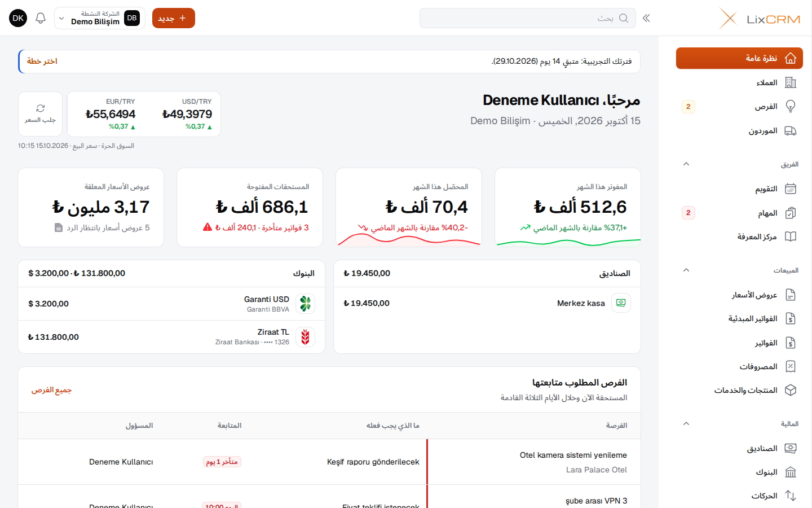This screenshot has height=508, width=812.
Task: Collapse the الفريق sidebar section
Action: pyautogui.click(x=686, y=164)
